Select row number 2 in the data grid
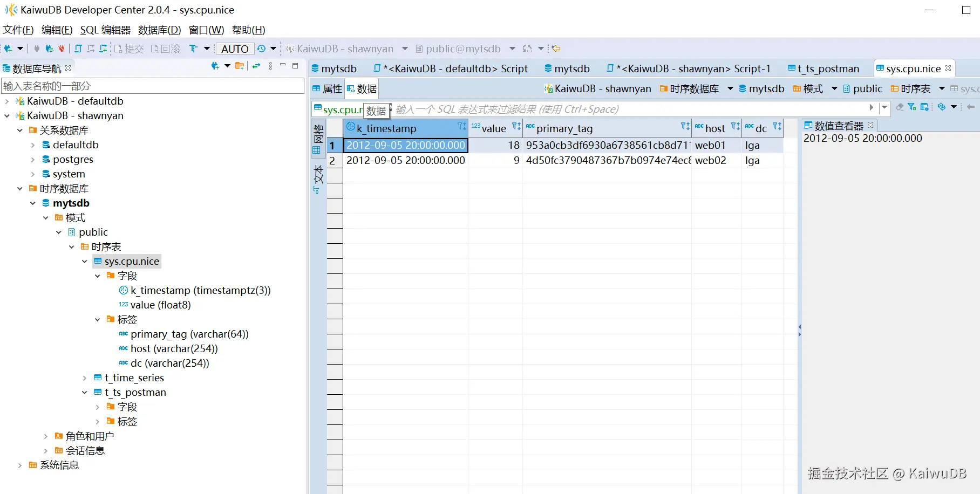This screenshot has height=494, width=980. click(335, 160)
